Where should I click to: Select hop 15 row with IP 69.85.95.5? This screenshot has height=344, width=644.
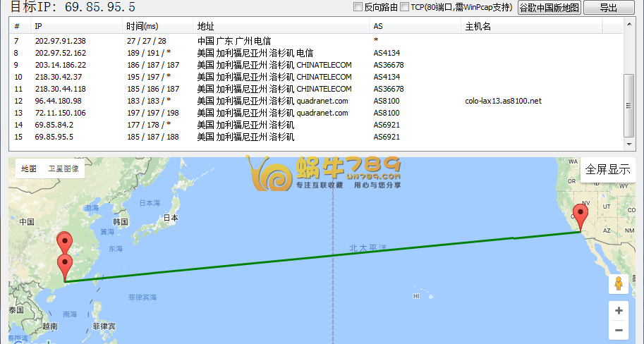point(54,137)
